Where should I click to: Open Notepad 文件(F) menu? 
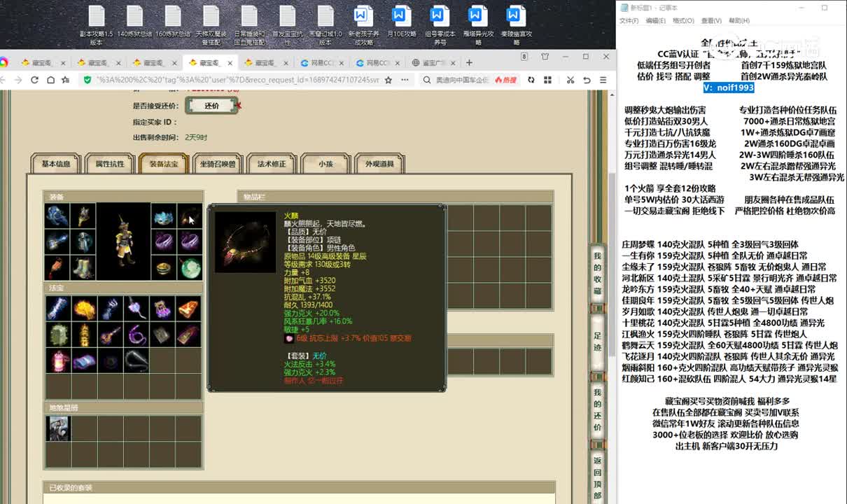pyautogui.click(x=629, y=21)
